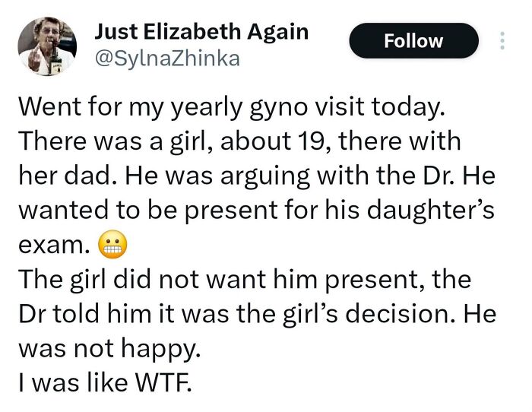Click the line "was not happy."
This screenshot has height=412, width=532.
[109, 347]
